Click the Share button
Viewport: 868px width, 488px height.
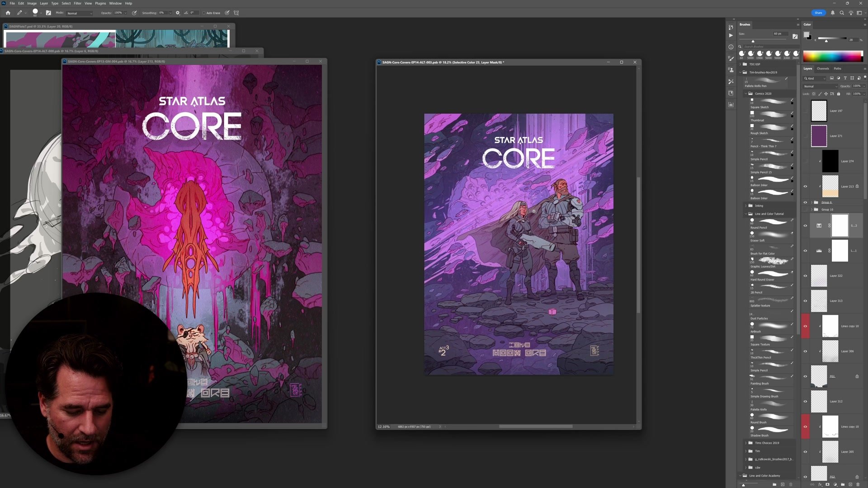pos(818,13)
